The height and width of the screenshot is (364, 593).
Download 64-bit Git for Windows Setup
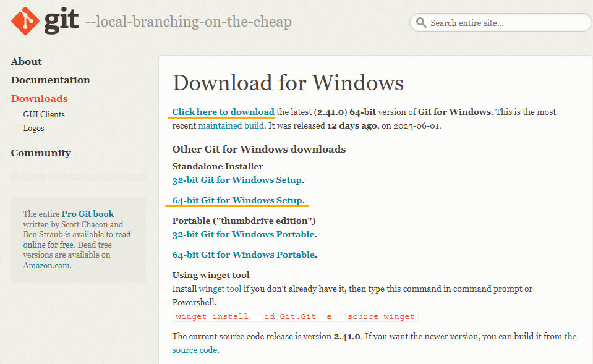[x=237, y=200]
